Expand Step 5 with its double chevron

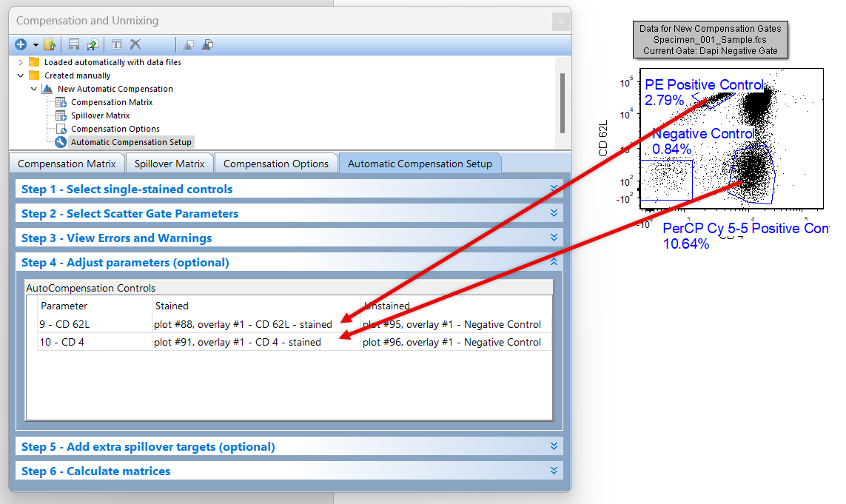click(x=554, y=446)
